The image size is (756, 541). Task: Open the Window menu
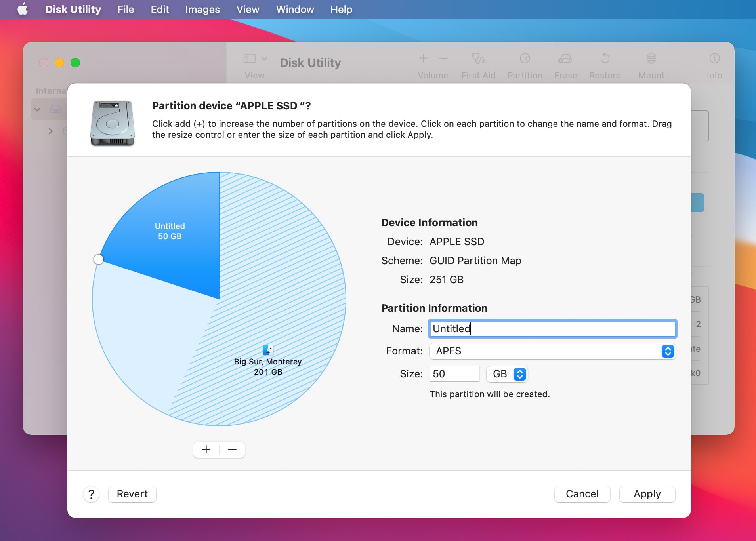tap(295, 9)
